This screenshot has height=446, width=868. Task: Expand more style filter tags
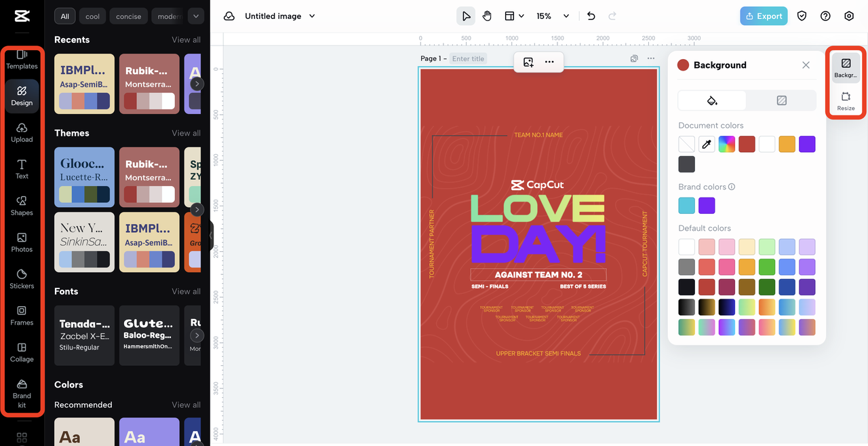pos(195,16)
